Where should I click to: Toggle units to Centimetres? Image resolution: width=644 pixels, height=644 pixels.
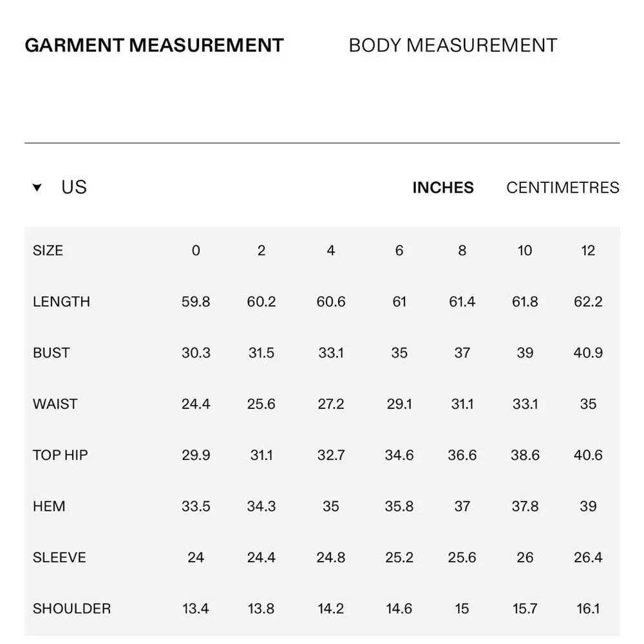coord(562,187)
